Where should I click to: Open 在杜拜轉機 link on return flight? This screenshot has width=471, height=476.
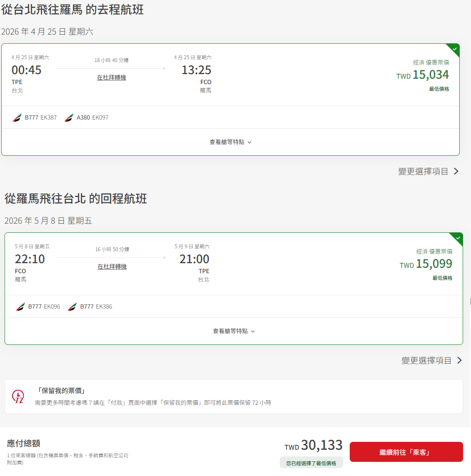[x=112, y=267]
